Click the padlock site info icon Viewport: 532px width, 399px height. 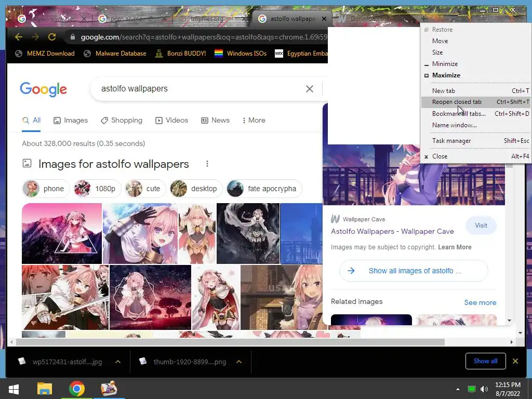[x=72, y=37]
